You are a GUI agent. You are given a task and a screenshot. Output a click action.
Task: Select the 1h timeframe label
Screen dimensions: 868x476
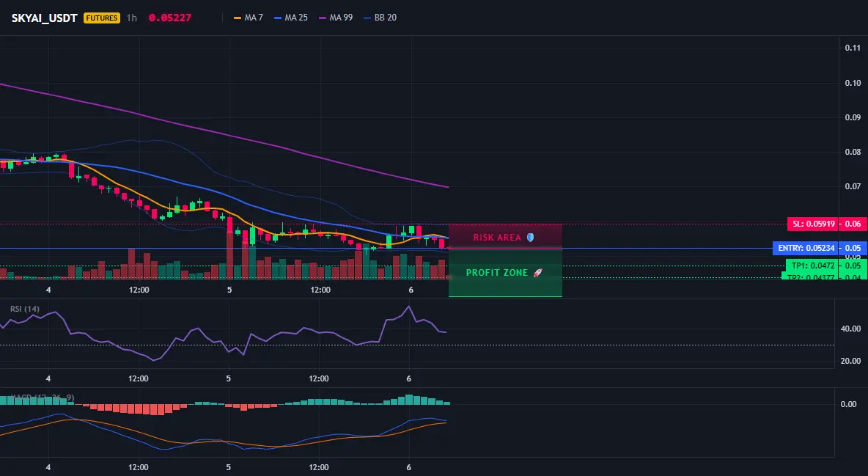click(x=132, y=18)
